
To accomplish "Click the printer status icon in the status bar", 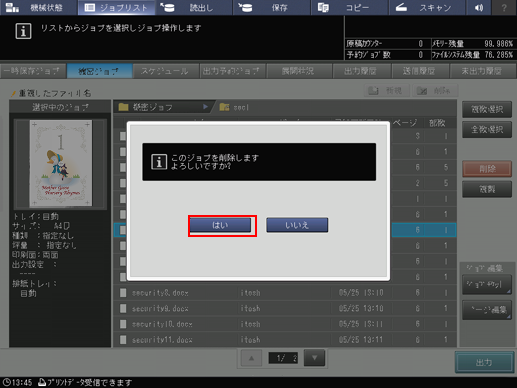I will [42, 382].
